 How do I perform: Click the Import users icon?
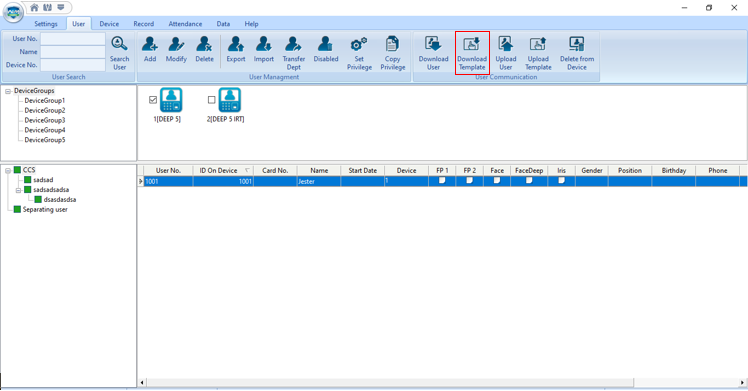[263, 44]
